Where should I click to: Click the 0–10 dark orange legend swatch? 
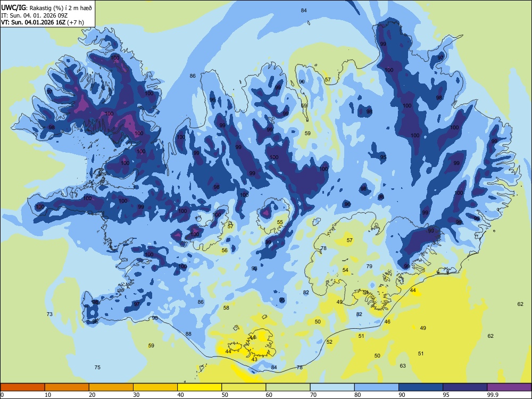[22, 387]
